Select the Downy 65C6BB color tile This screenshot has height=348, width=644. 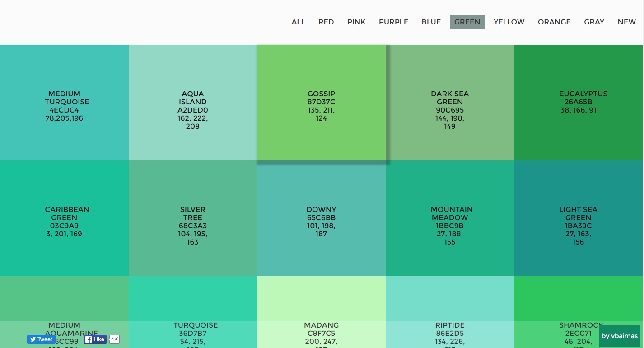pos(321,218)
